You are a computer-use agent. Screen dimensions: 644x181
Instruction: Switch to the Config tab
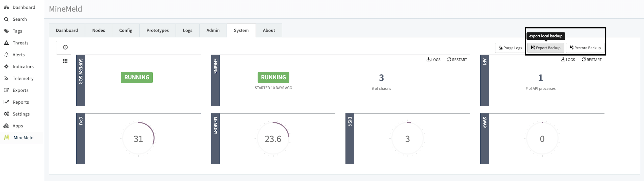pyautogui.click(x=126, y=30)
